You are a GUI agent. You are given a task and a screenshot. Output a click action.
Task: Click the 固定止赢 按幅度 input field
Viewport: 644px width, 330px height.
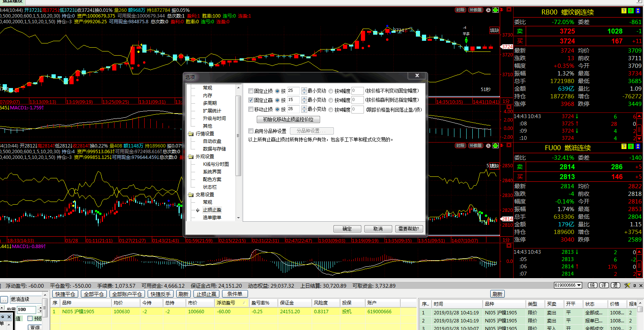point(357,100)
